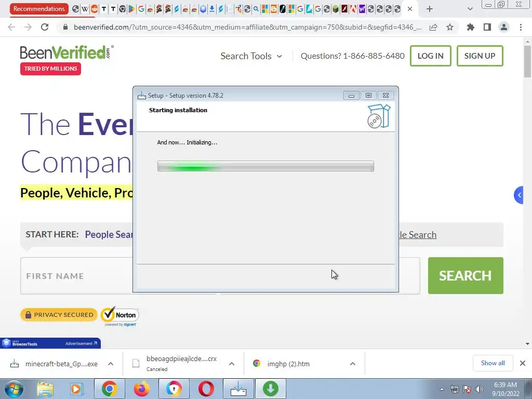Click the Tried By Millions badge
Viewport: 532px width, 399px height.
(x=50, y=69)
